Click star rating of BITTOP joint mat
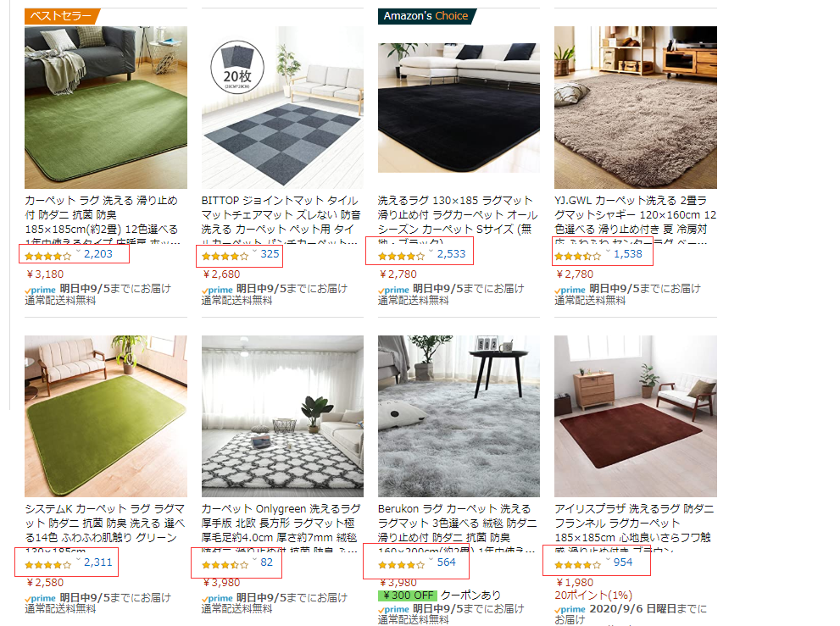 tap(225, 256)
